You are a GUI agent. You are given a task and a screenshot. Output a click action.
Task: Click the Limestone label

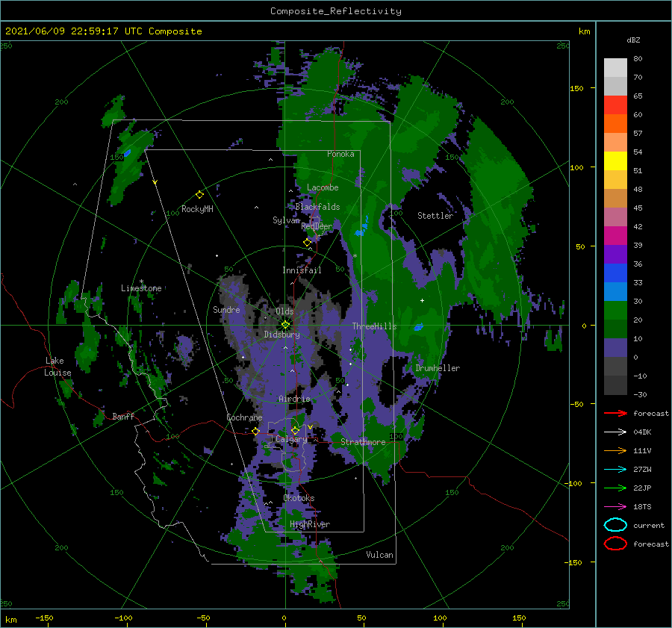click(141, 288)
